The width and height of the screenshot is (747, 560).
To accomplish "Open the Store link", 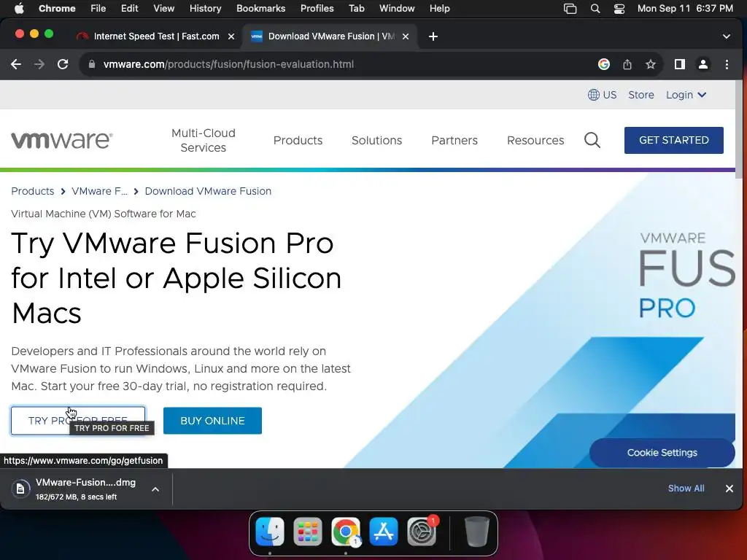I will point(640,95).
